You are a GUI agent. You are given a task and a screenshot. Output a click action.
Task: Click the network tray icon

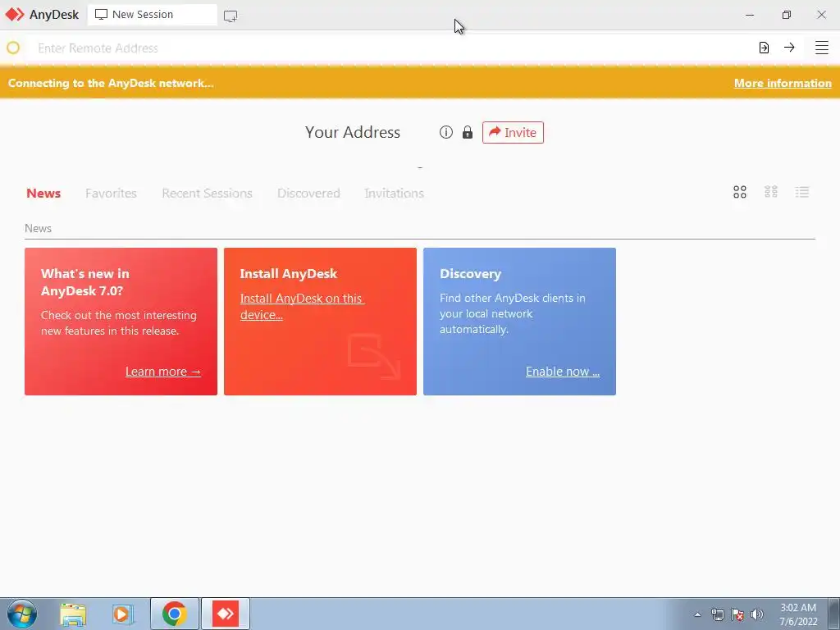(x=717, y=614)
